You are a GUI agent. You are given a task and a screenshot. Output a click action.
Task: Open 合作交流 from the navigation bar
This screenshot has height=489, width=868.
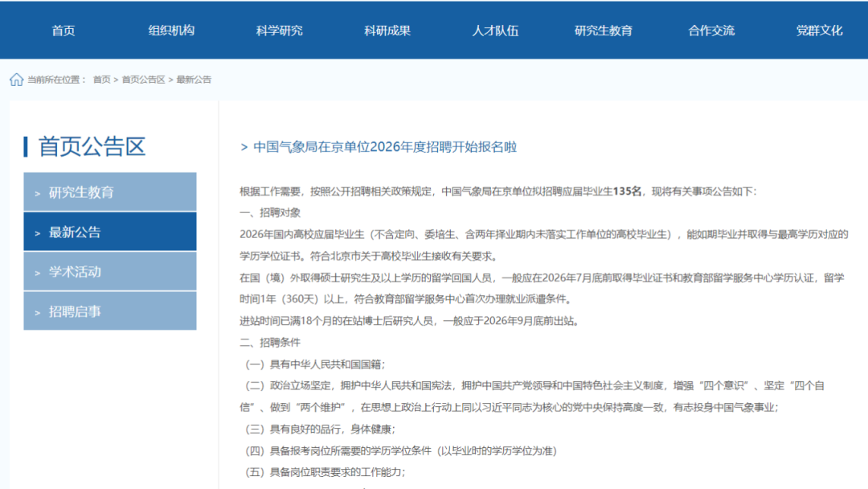point(711,31)
